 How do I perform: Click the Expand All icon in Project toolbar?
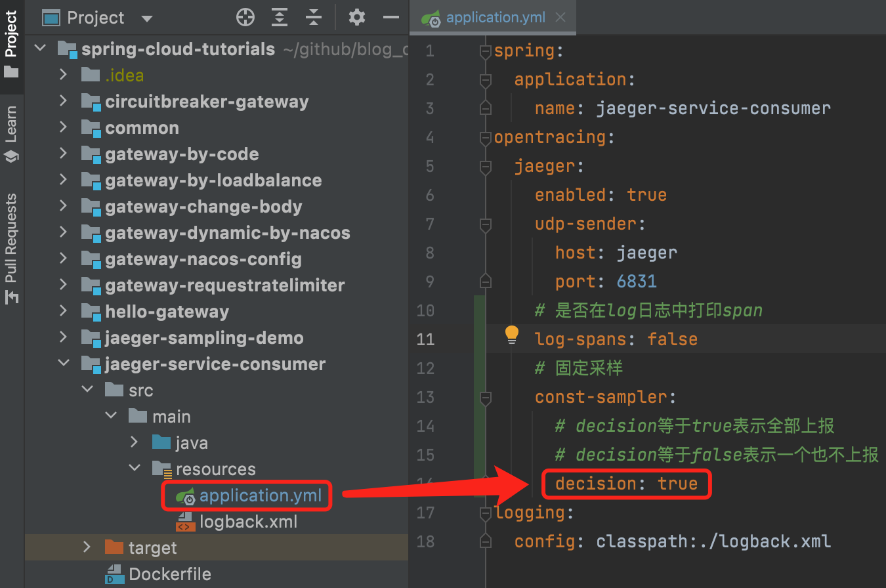(280, 18)
